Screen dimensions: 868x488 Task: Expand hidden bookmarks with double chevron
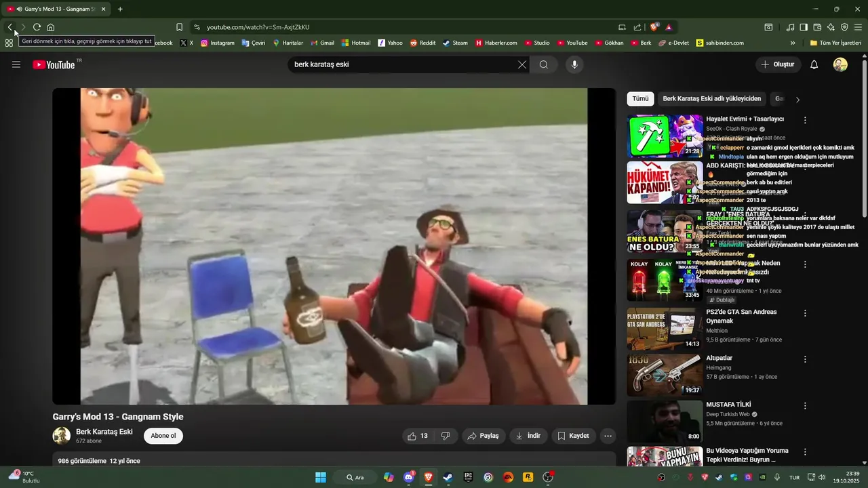coord(793,43)
